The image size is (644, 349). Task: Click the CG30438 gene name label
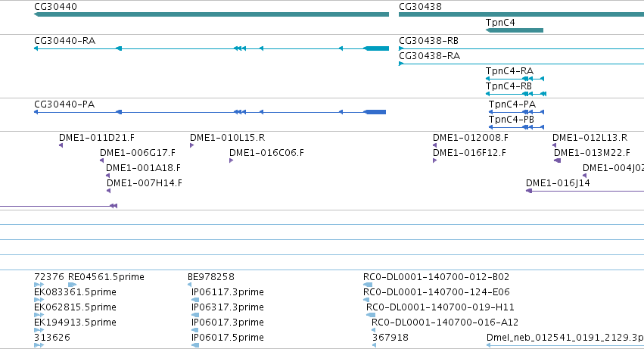(420, 7)
